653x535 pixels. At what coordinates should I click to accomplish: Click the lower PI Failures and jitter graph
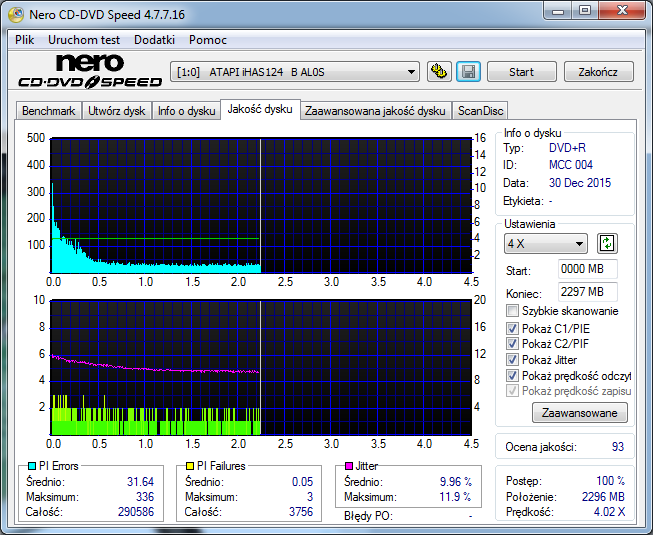(261, 367)
